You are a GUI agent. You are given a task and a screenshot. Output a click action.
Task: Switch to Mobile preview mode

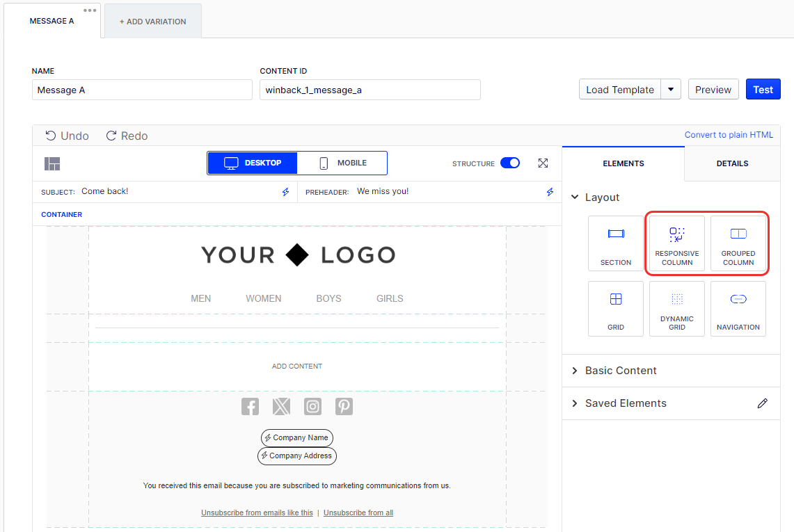pyautogui.click(x=342, y=163)
